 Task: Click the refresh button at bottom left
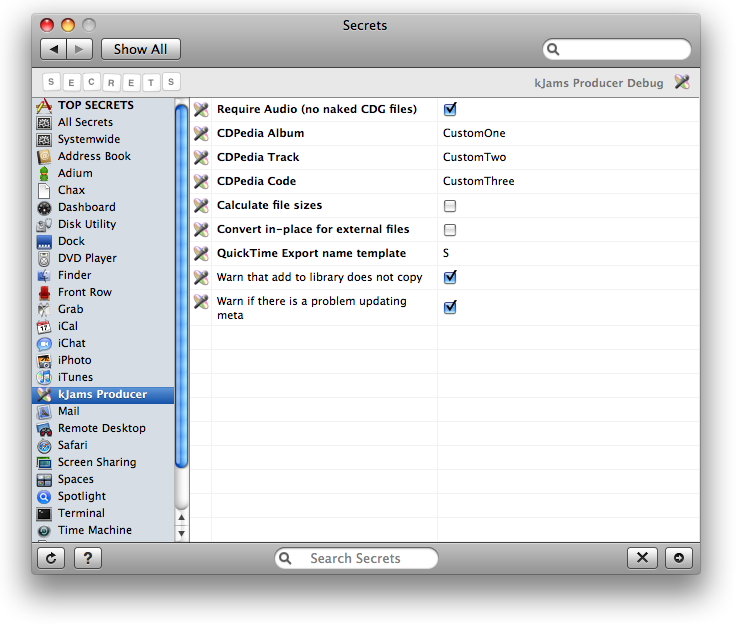[51, 558]
